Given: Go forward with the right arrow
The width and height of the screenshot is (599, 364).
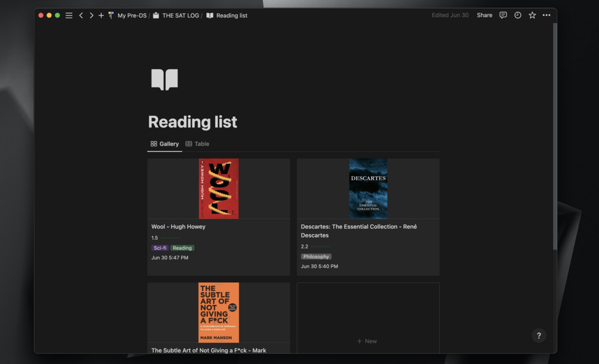Looking at the screenshot, I should (x=91, y=15).
